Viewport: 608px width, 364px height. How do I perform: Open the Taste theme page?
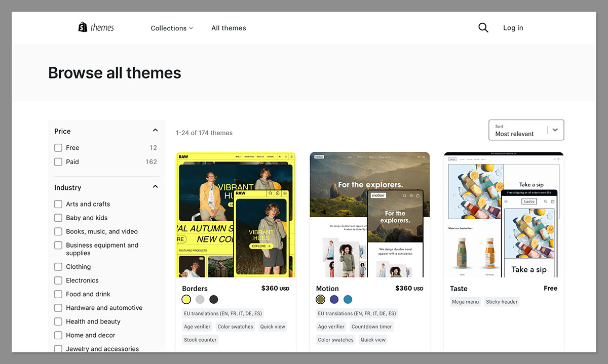(459, 288)
